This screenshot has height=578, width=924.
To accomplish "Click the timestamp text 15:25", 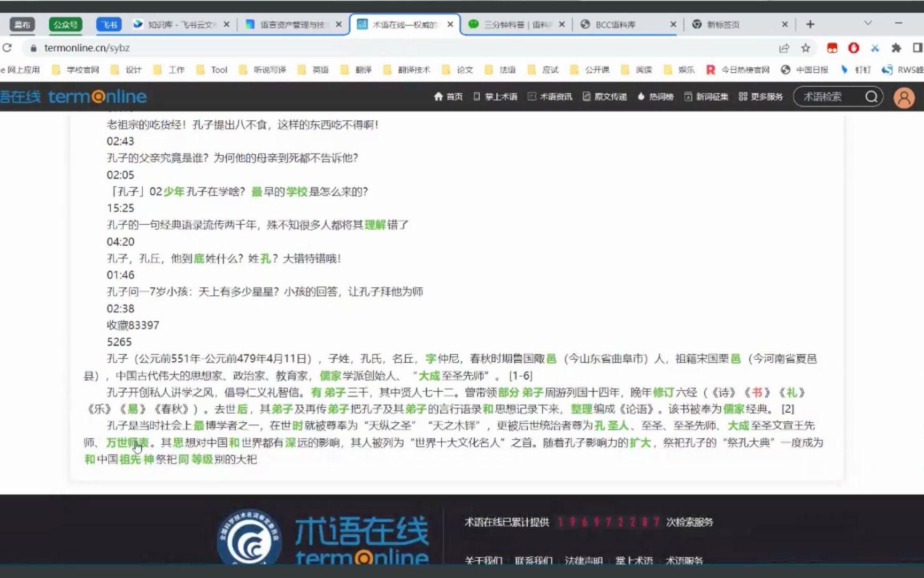I will coord(120,208).
